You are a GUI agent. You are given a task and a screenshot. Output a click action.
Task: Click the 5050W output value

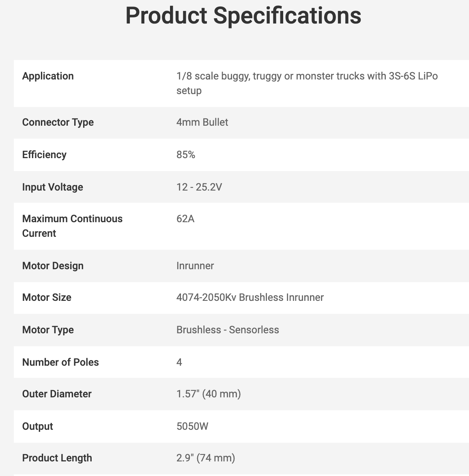(x=192, y=427)
